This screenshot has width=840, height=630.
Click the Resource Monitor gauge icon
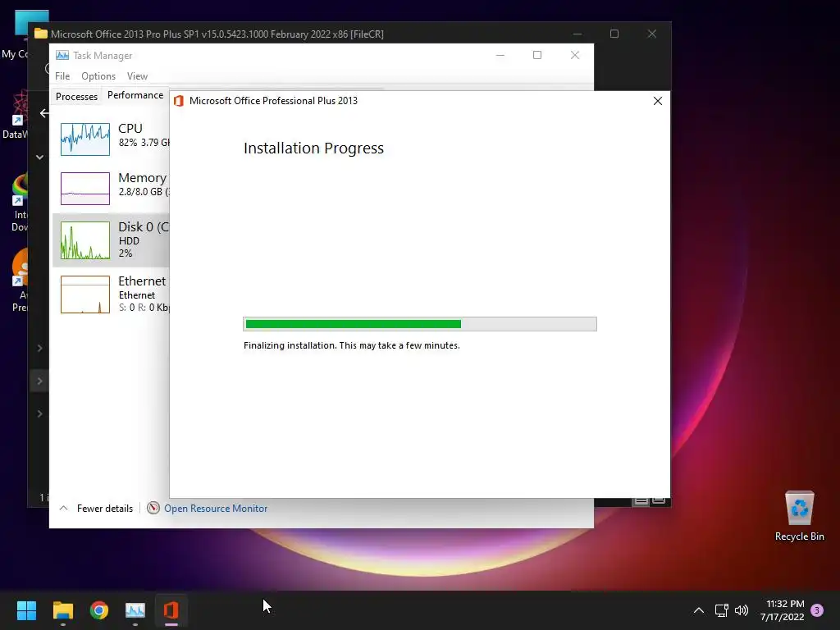click(153, 508)
